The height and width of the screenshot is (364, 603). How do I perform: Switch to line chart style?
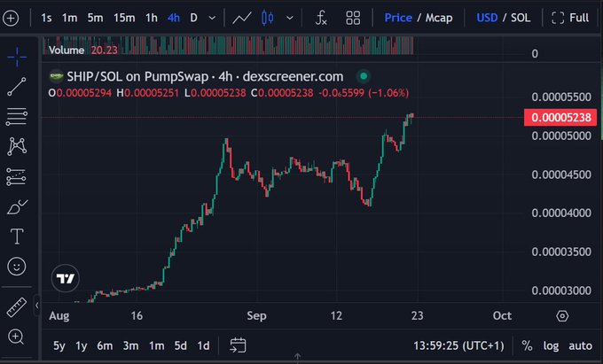(x=242, y=18)
